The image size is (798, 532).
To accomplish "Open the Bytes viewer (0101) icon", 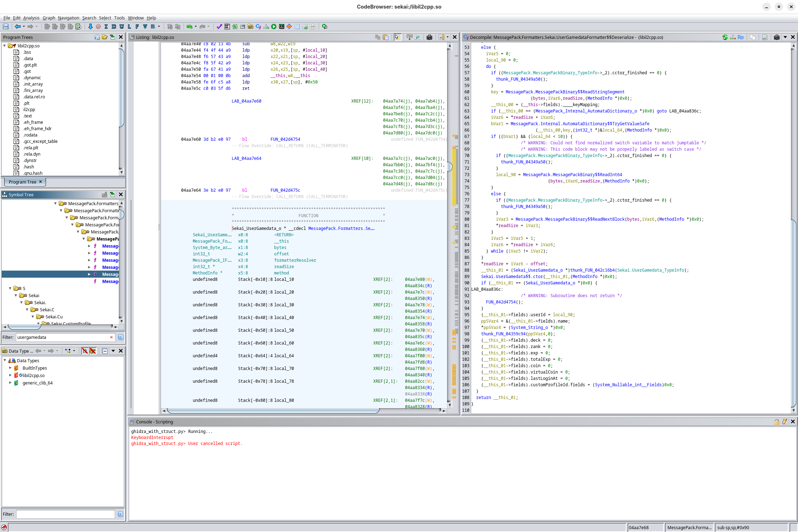I will pos(227,27).
